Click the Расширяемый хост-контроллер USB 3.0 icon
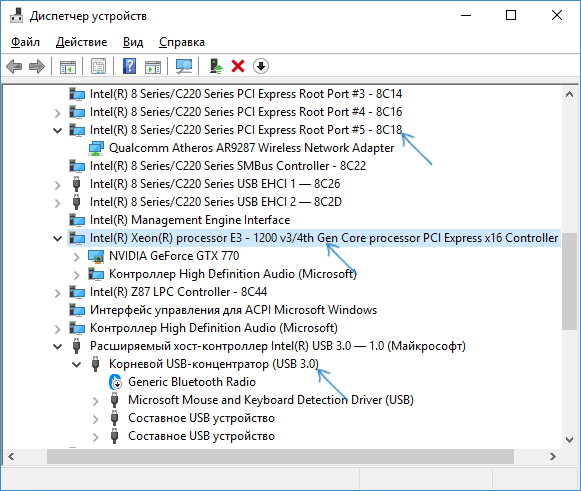This screenshot has width=581, height=491. (76, 346)
